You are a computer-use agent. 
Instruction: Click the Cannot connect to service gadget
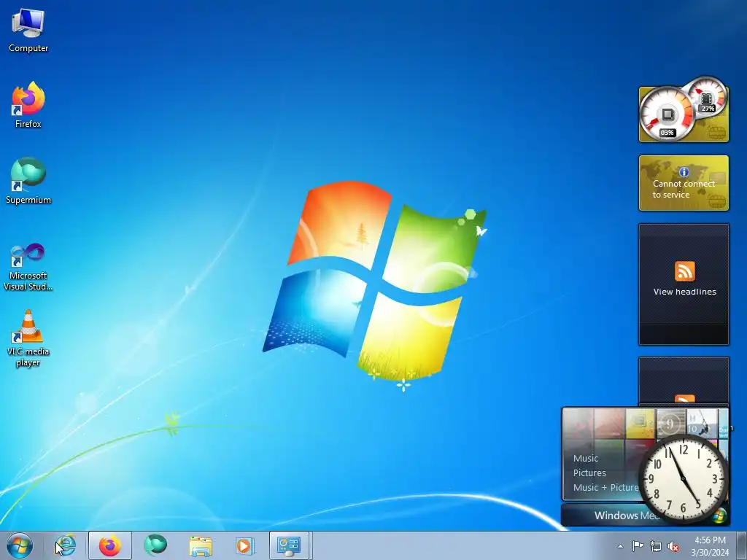point(684,183)
